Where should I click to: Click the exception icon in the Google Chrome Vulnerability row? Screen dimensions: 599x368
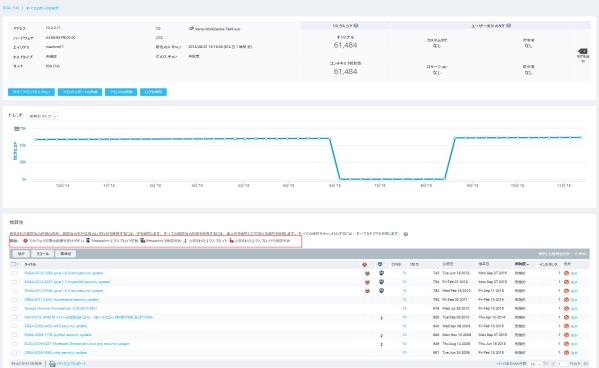(567, 308)
